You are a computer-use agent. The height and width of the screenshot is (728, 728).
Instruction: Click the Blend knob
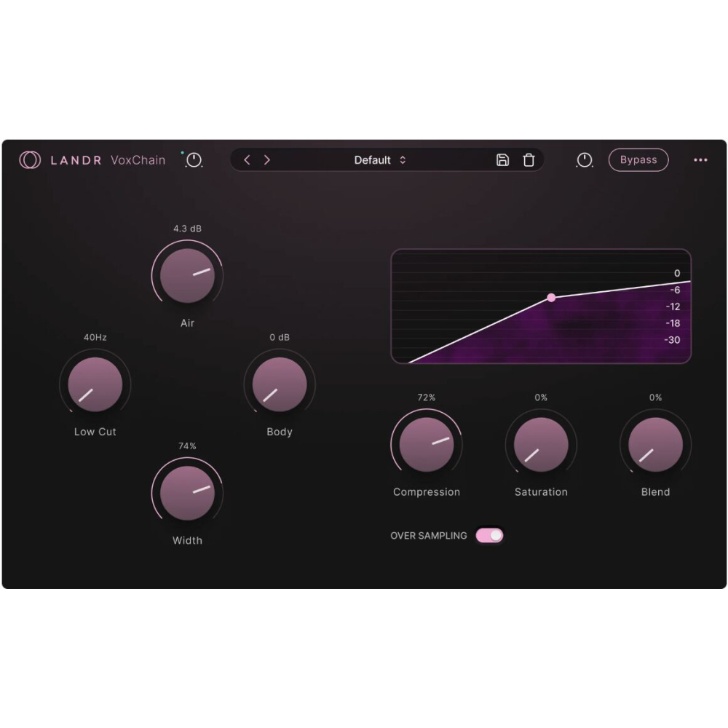656,445
